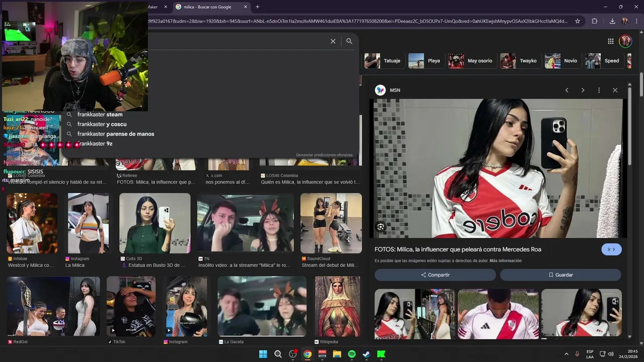Image resolution: width=644 pixels, height=362 pixels.
Task: Switch to Chrome in taskbar
Action: tap(307, 354)
